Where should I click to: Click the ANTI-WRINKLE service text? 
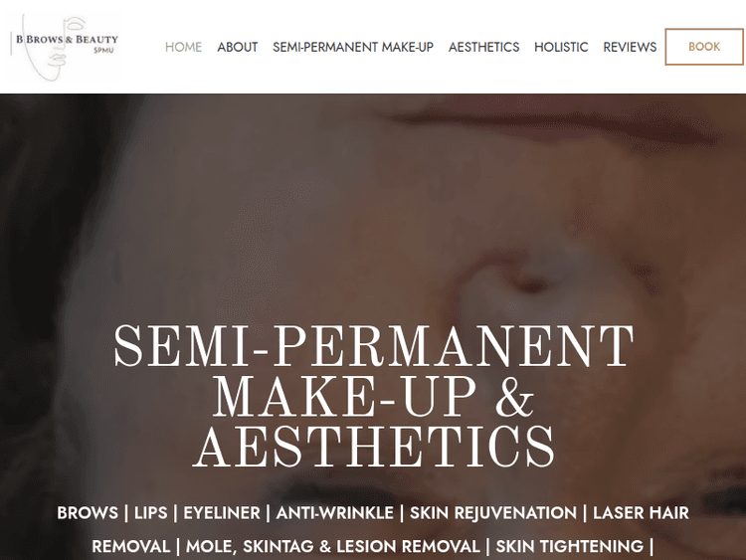[x=335, y=513]
